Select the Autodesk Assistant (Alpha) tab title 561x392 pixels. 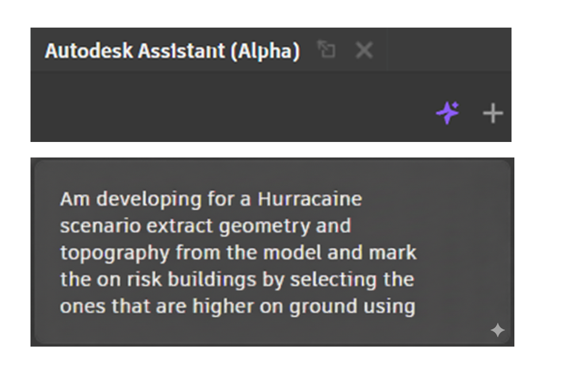(x=172, y=51)
